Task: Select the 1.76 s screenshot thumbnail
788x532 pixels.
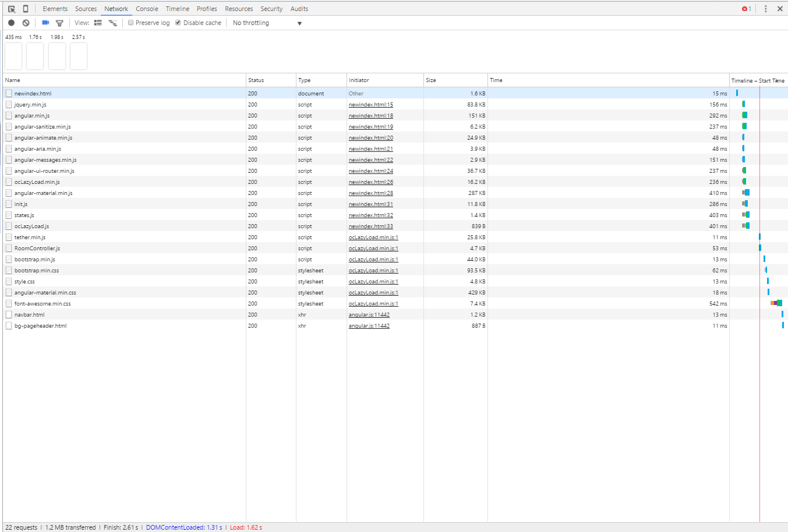Action: 35,56
